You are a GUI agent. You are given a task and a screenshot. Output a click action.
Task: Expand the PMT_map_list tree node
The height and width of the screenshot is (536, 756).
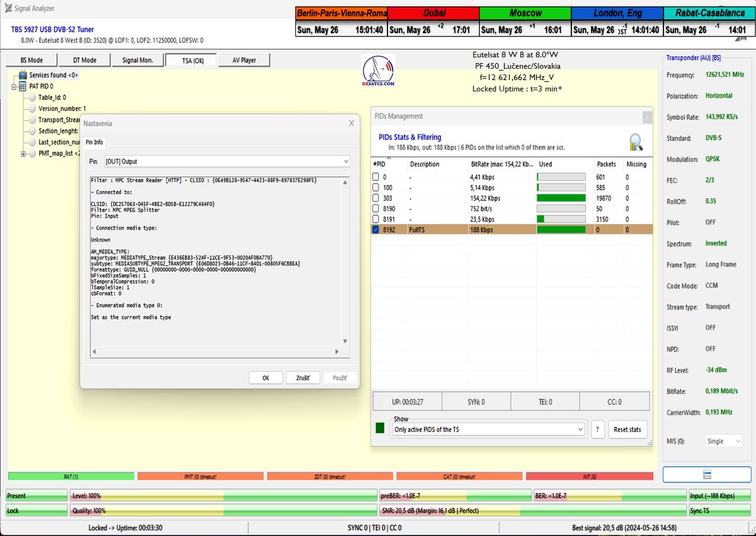pyautogui.click(x=23, y=153)
